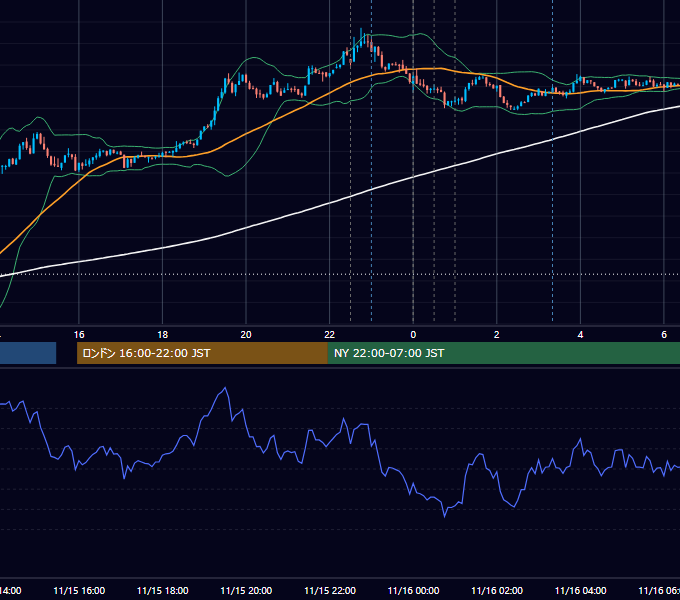Click the '0' midnight label on the price chart axis
This screenshot has width=680, height=600.
pos(413,334)
